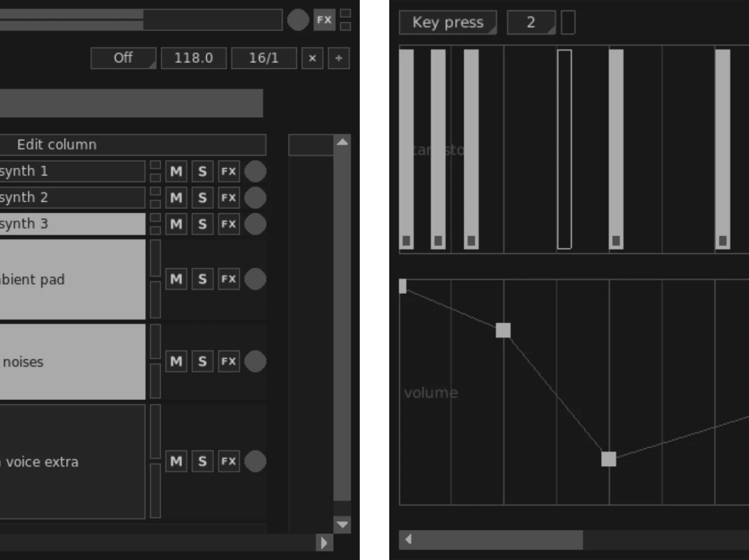Click the plus button beside 16/1
749x560 pixels.
(x=339, y=58)
